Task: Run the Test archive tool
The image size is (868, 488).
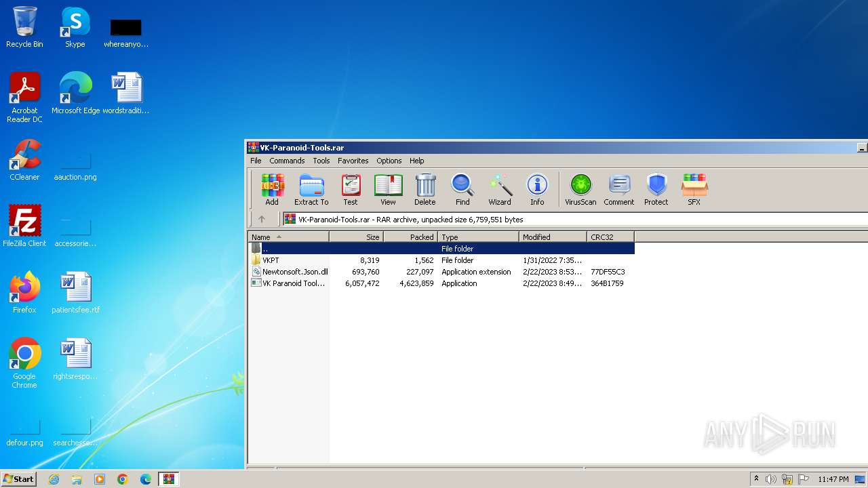Action: click(350, 189)
